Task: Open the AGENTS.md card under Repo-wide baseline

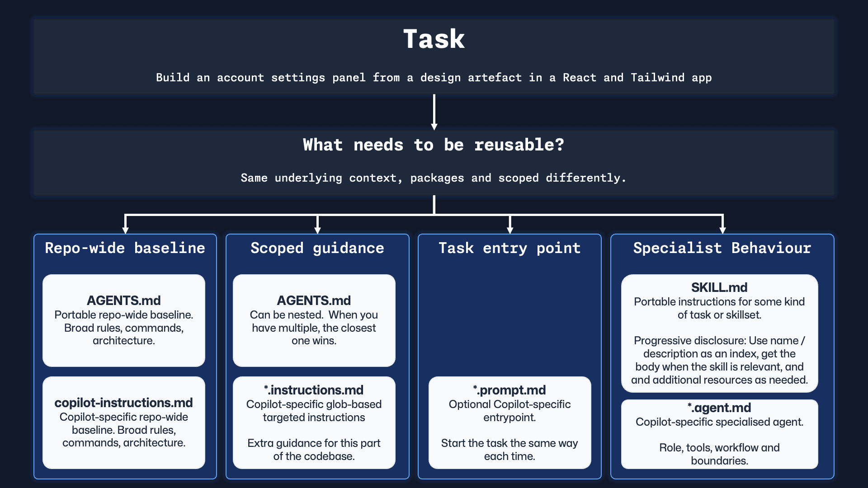Action: tap(123, 320)
